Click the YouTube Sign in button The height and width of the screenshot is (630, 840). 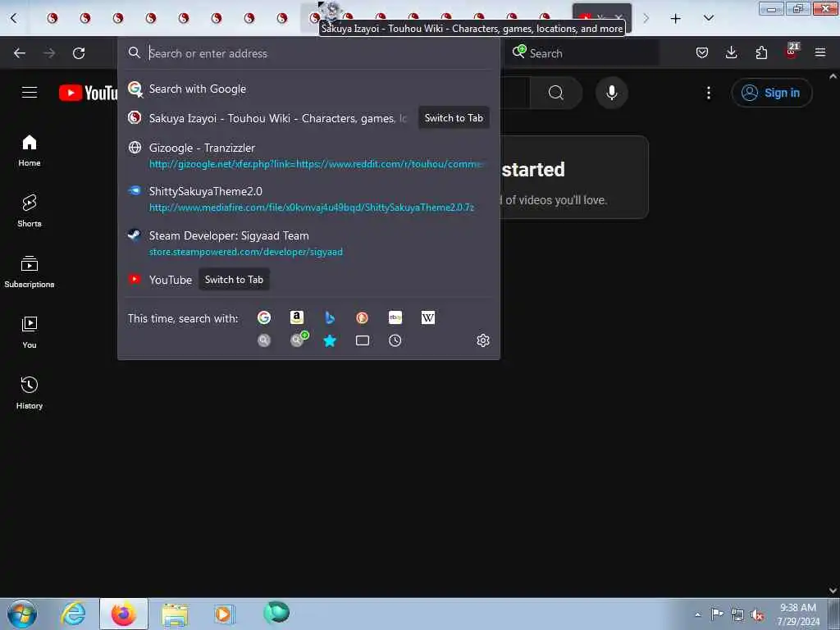pyautogui.click(x=771, y=93)
